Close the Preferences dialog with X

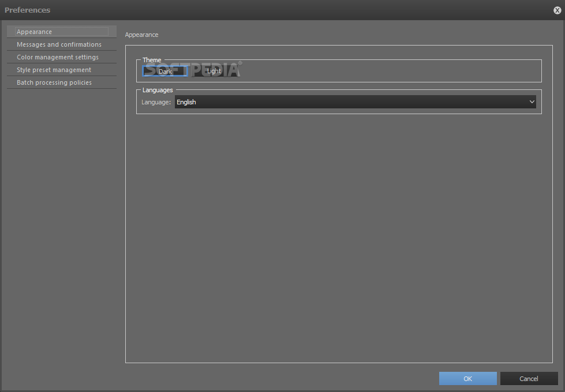point(557,10)
